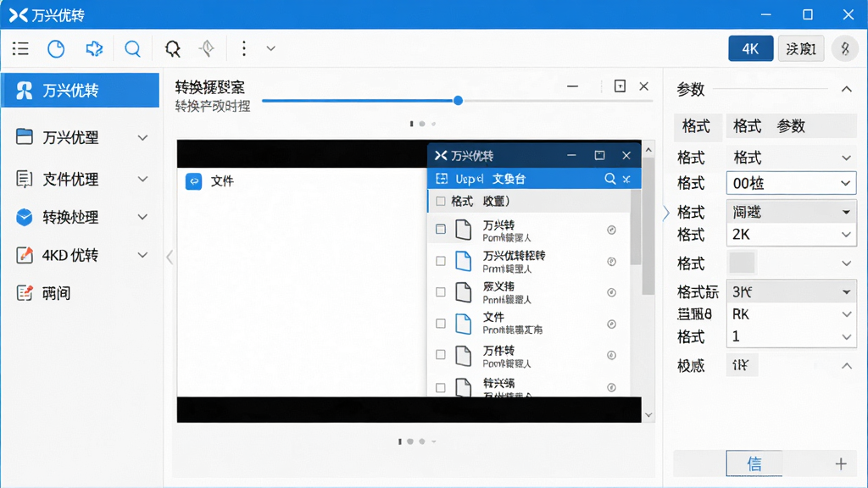Image resolution: width=868 pixels, height=488 pixels.
Task: Click the circular icon on 万兴转 row
Action: (x=612, y=230)
